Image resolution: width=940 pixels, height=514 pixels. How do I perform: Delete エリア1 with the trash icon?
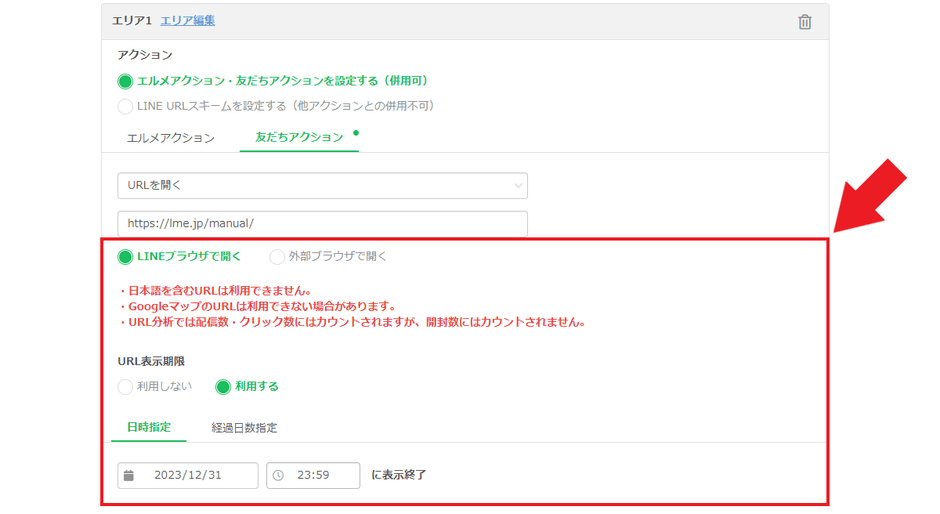coord(805,22)
